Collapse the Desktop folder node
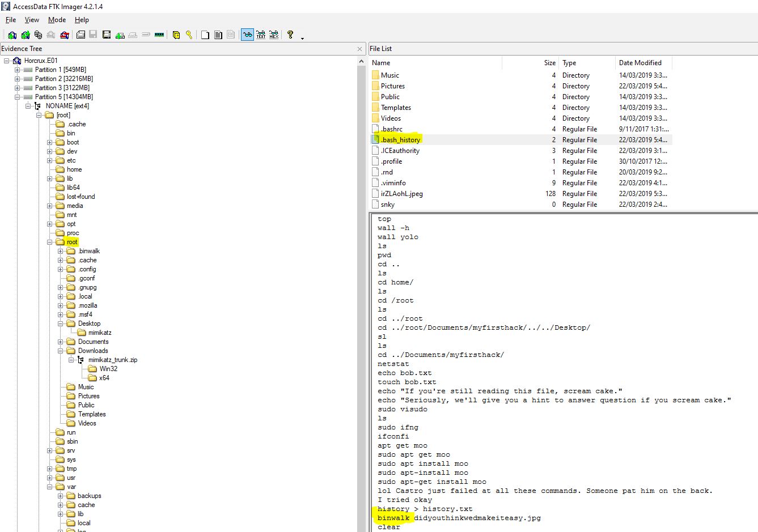758x532 pixels. coord(60,324)
